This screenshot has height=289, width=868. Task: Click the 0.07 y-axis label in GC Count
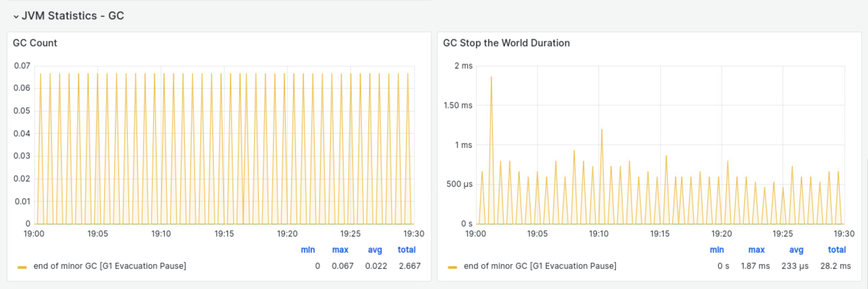tap(22, 66)
